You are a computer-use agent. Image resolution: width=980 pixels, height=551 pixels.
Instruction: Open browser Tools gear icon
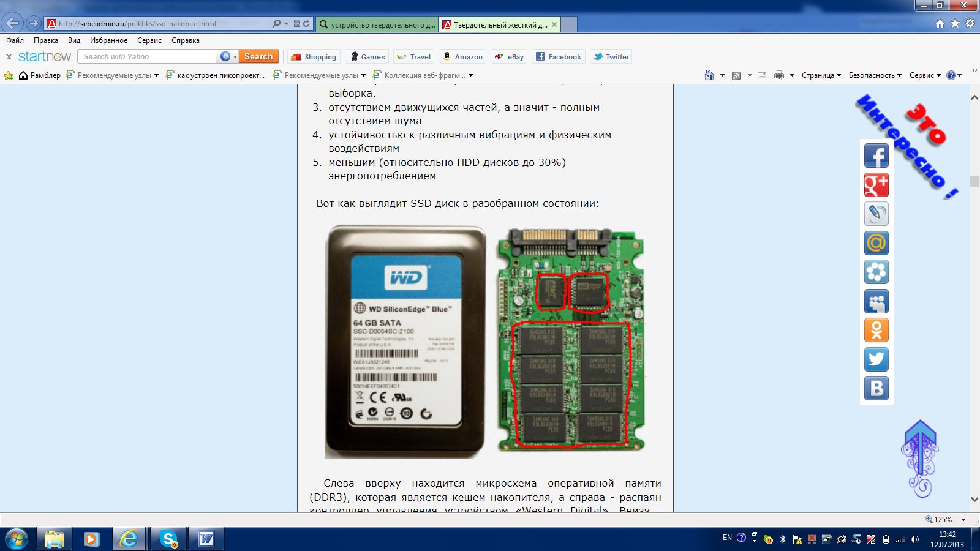tap(970, 23)
